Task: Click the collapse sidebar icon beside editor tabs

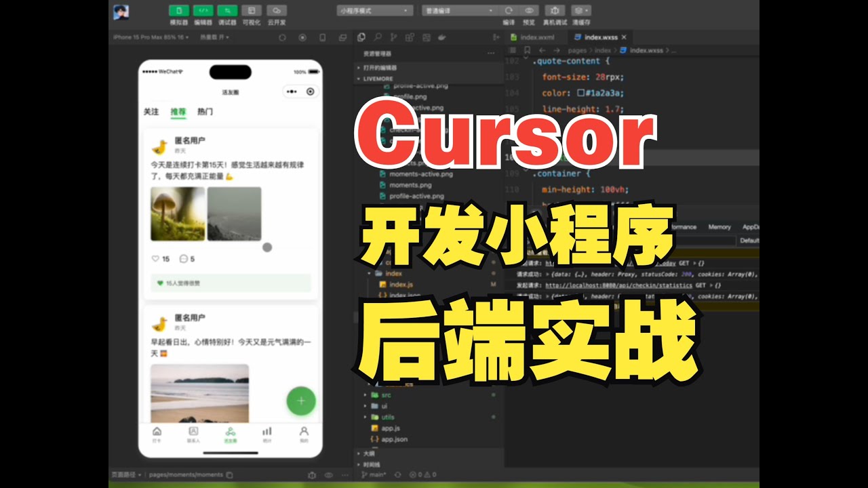Action: click(497, 37)
